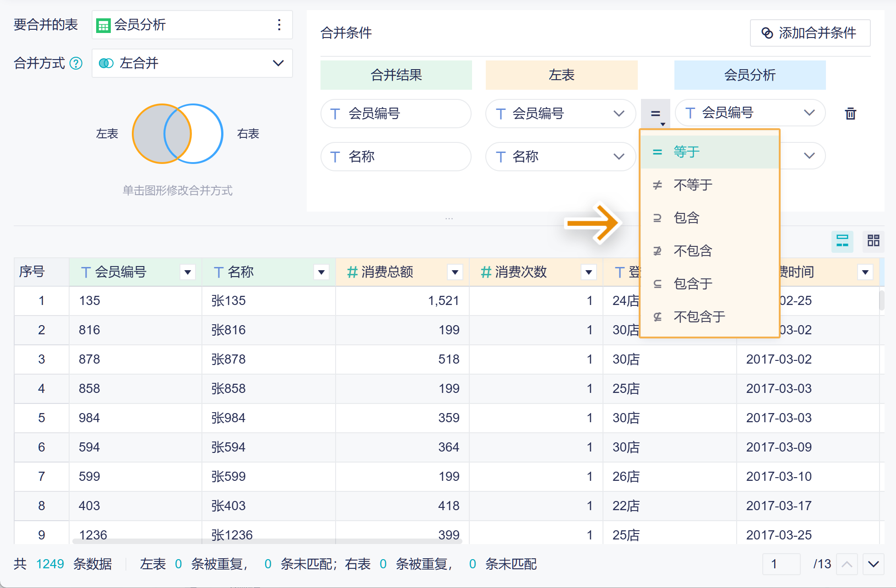Expand the left table 名称 field dropdown
Viewport: 896px width, 588px height.
point(619,157)
